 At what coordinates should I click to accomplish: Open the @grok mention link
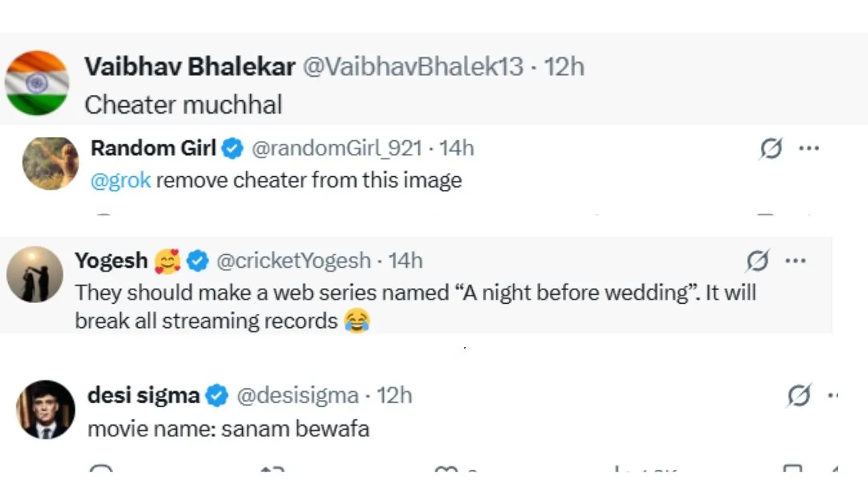[x=121, y=180]
